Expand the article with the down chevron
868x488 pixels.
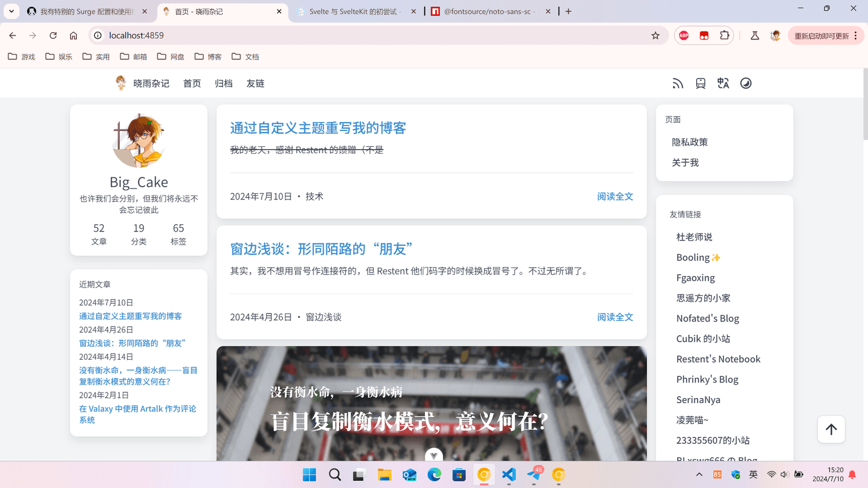click(x=433, y=455)
